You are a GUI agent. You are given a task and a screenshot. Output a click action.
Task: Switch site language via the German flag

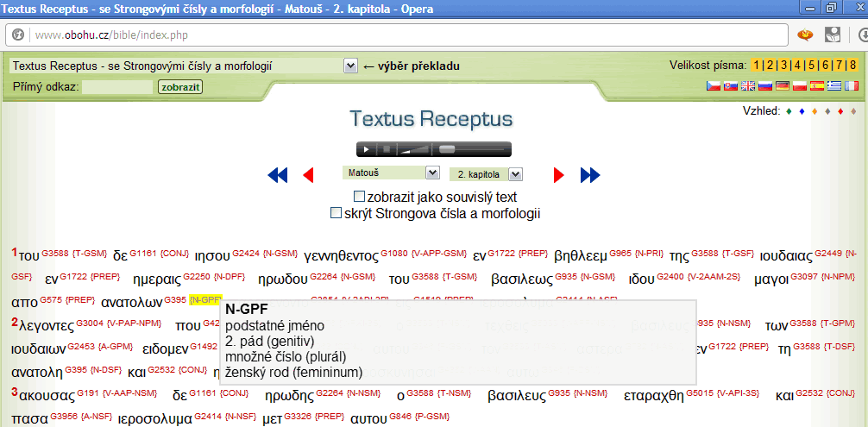(x=783, y=86)
